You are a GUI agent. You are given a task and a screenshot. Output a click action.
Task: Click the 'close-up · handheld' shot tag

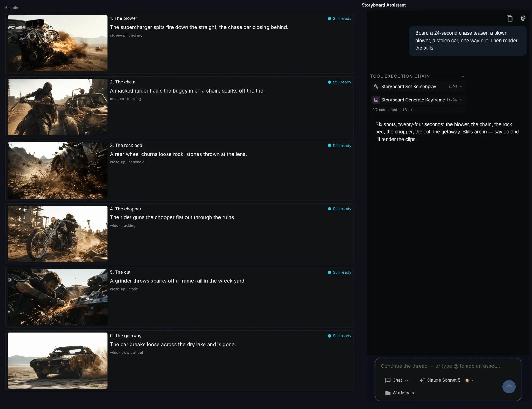point(127,162)
